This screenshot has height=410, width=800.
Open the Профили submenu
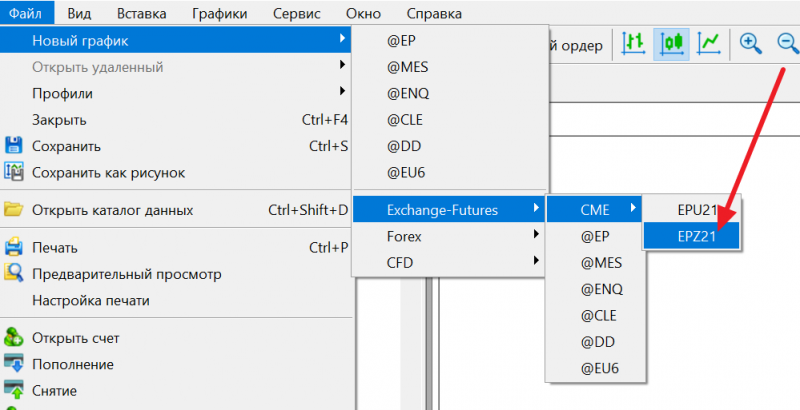(63, 94)
